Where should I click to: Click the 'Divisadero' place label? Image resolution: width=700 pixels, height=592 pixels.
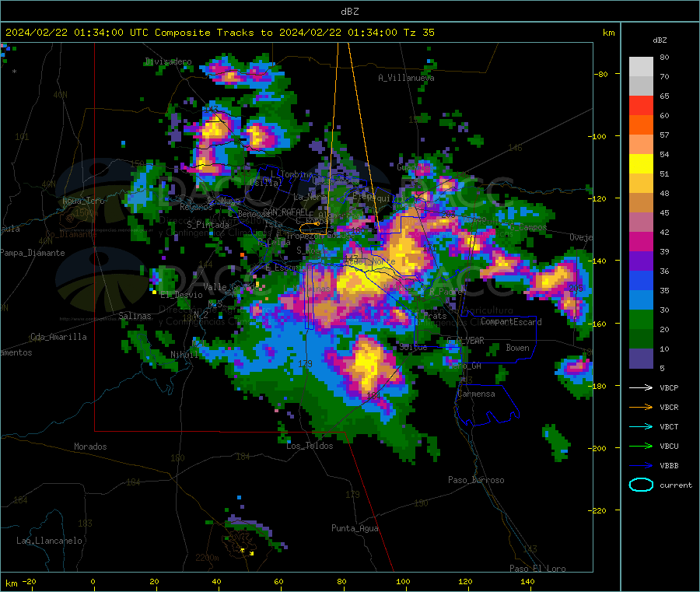pyautogui.click(x=168, y=61)
